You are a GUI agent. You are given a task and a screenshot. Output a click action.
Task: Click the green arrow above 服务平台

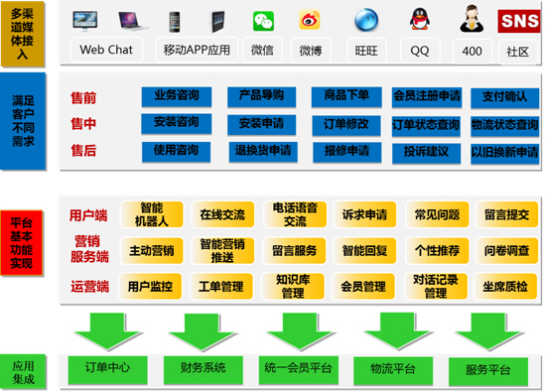[488, 331]
